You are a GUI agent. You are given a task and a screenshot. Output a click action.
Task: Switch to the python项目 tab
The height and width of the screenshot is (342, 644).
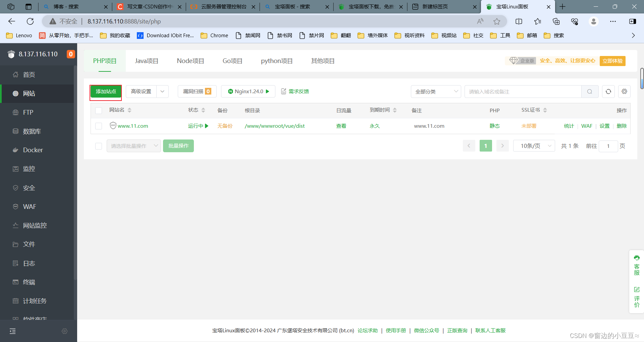pos(277,61)
